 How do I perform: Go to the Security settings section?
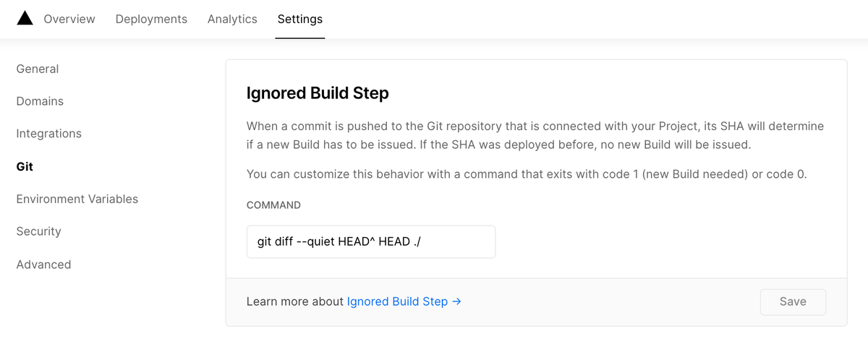38,231
